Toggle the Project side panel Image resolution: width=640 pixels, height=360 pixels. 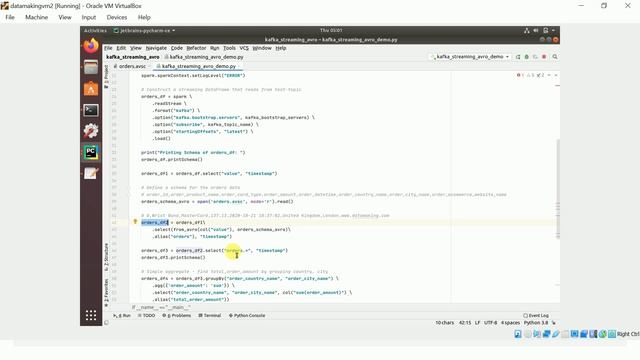coord(106,76)
